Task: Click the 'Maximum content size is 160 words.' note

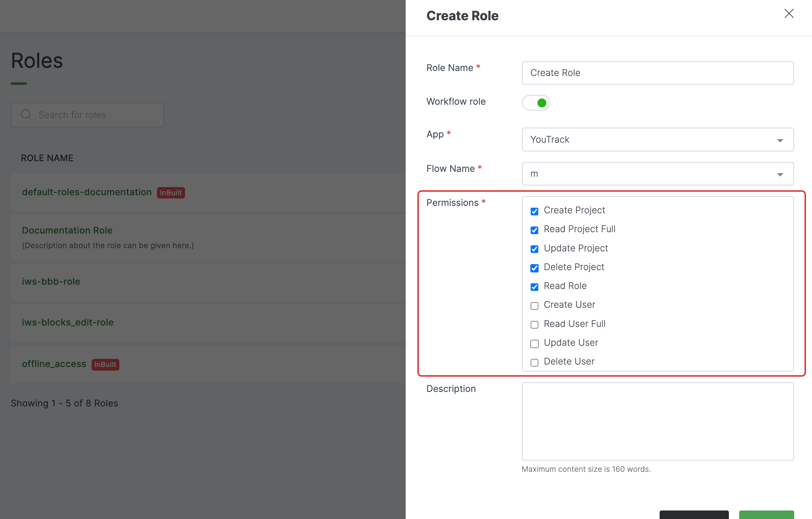Action: [x=586, y=469]
